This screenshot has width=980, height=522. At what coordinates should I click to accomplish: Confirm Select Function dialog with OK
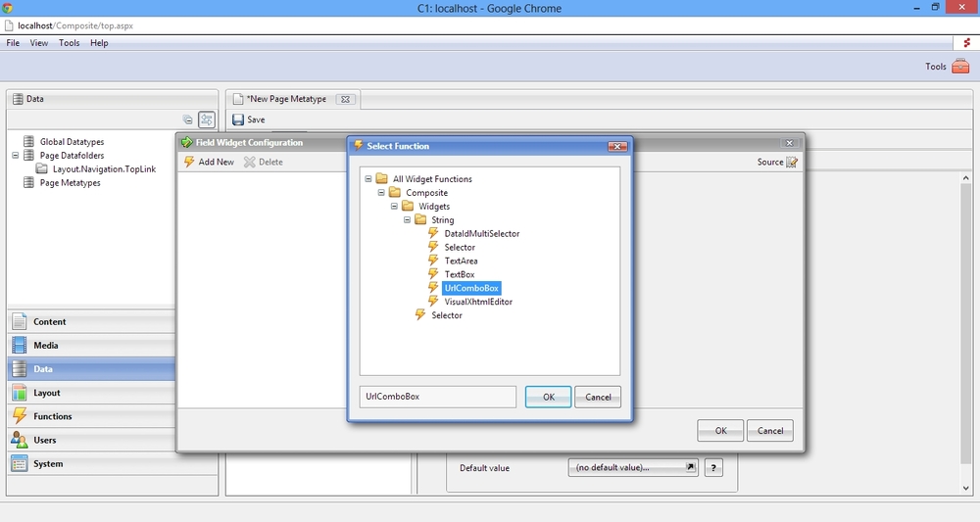[x=548, y=397]
